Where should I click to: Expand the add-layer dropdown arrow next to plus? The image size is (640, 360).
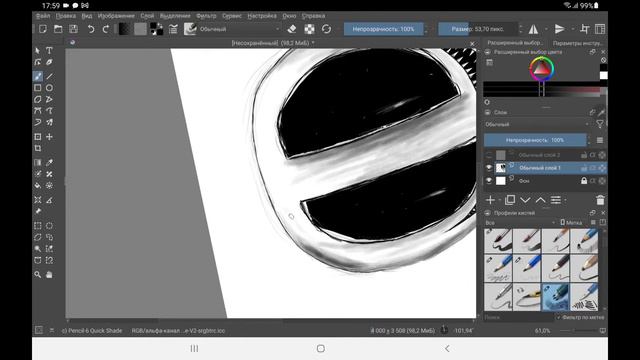pos(500,200)
